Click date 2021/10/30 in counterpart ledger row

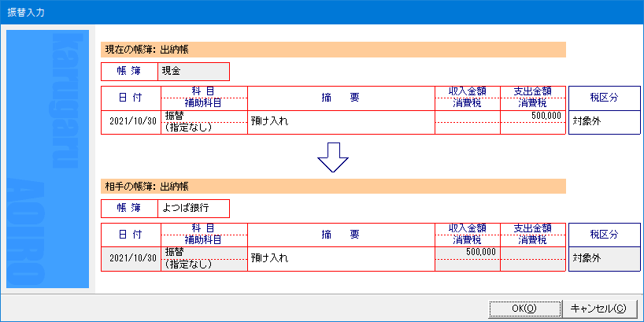(131, 259)
